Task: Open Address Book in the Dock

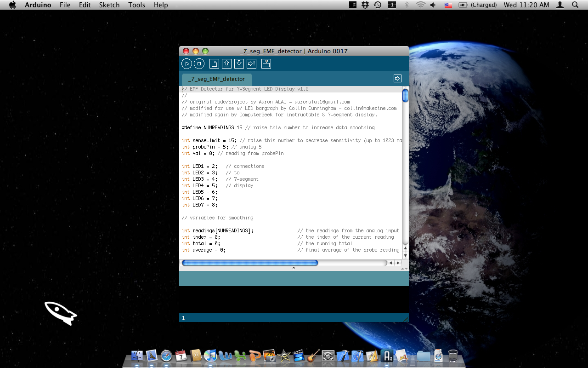Action: (196, 356)
